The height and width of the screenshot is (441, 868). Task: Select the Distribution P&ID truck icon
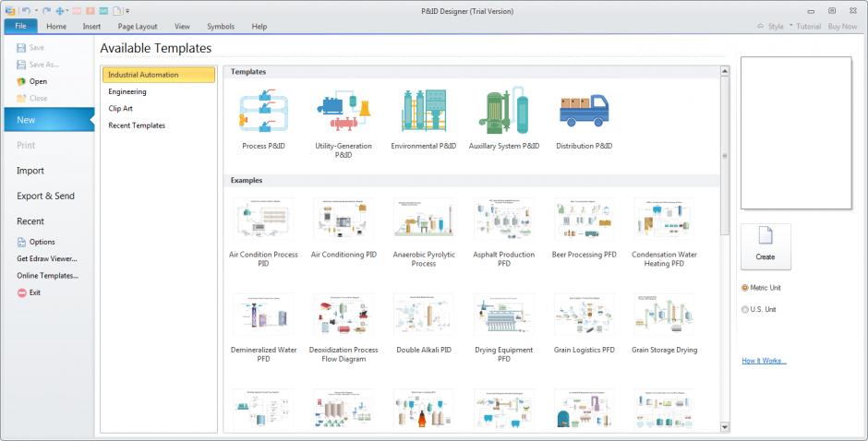click(x=584, y=110)
